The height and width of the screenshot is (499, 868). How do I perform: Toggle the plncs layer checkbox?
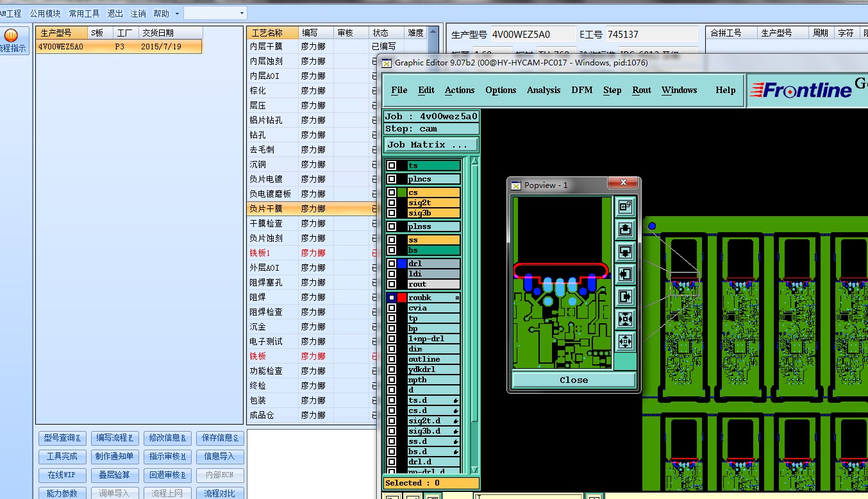(x=392, y=179)
